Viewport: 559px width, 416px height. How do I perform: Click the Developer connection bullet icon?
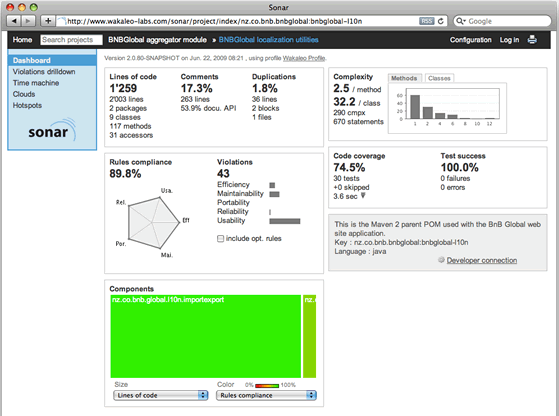click(x=441, y=260)
